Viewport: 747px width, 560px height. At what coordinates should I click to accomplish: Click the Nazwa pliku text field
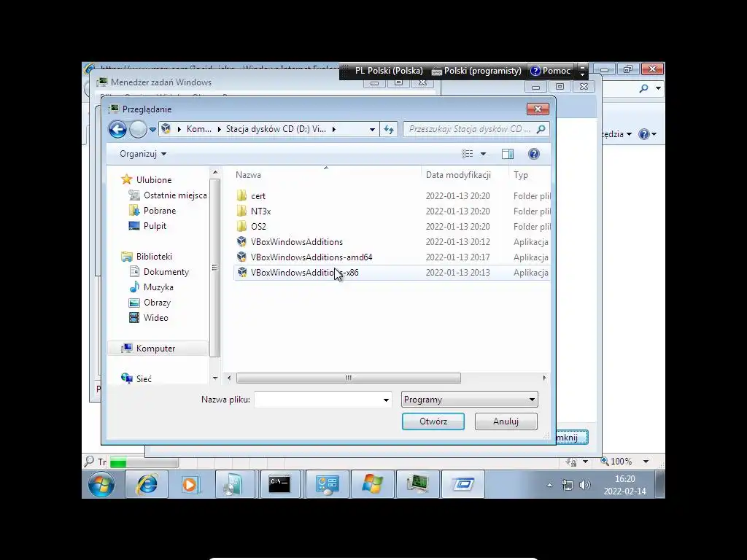(317, 400)
